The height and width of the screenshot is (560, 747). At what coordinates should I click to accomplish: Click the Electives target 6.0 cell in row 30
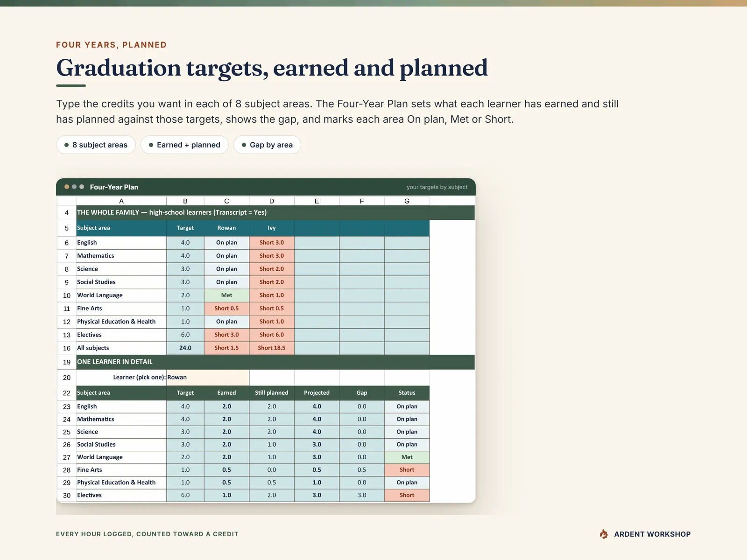[185, 495]
